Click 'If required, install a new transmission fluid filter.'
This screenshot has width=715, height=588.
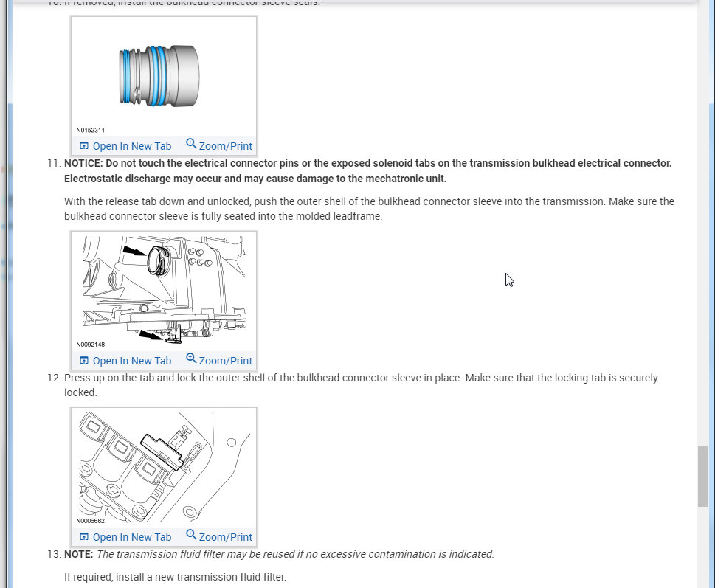[175, 577]
